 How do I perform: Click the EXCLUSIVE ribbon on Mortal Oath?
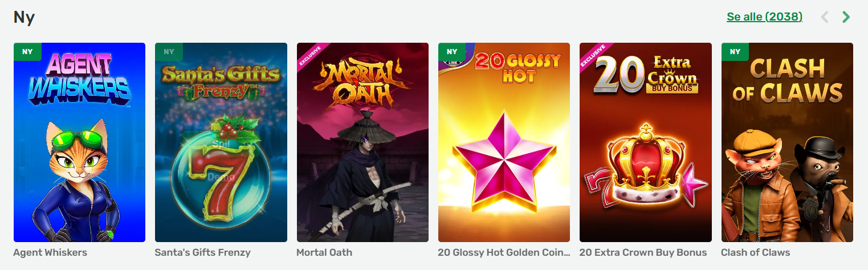311,56
